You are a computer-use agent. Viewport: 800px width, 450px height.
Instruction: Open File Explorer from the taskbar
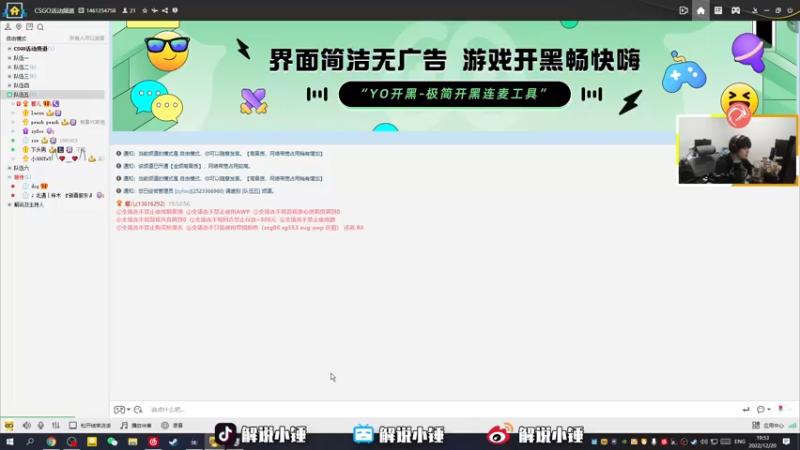coord(133,442)
